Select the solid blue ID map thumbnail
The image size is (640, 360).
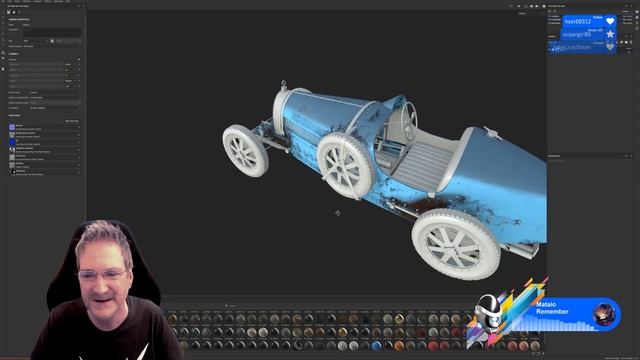click(12, 142)
